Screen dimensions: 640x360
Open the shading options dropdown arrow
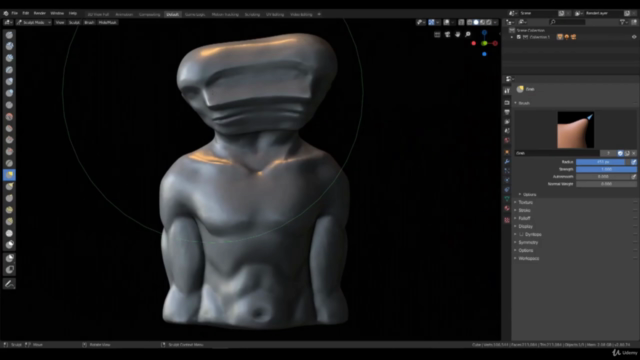[x=495, y=22]
